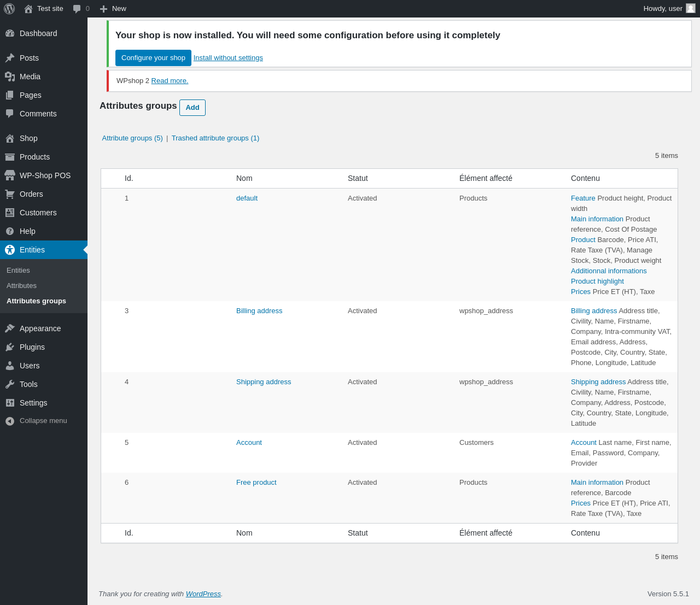This screenshot has height=605, width=700.
Task: Click the Posts pushpin icon
Action: click(10, 58)
